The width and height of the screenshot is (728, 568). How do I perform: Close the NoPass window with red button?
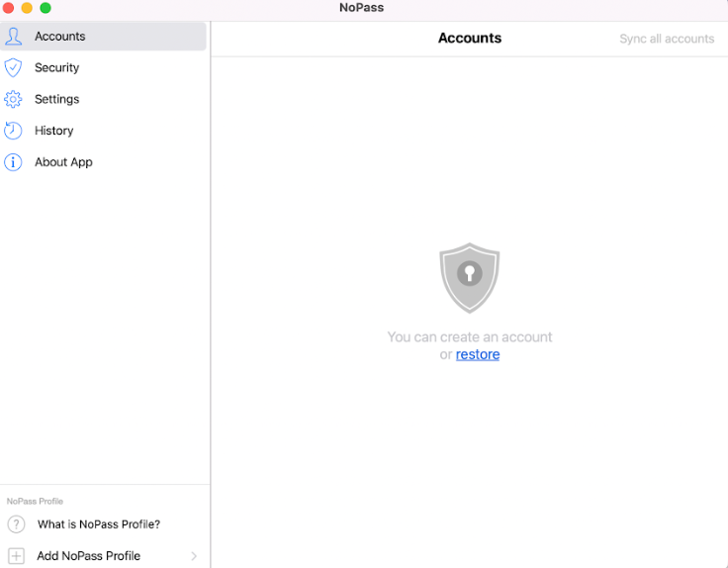click(8, 8)
